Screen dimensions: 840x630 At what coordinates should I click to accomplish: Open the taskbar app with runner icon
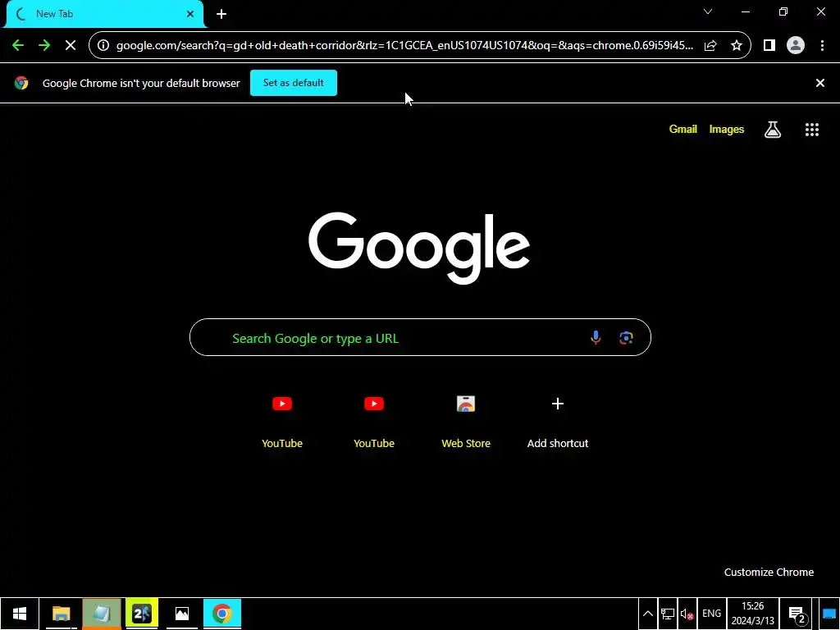coord(142,614)
